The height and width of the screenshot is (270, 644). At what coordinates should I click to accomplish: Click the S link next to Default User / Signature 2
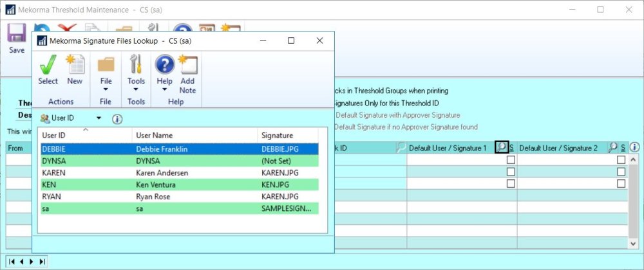623,147
